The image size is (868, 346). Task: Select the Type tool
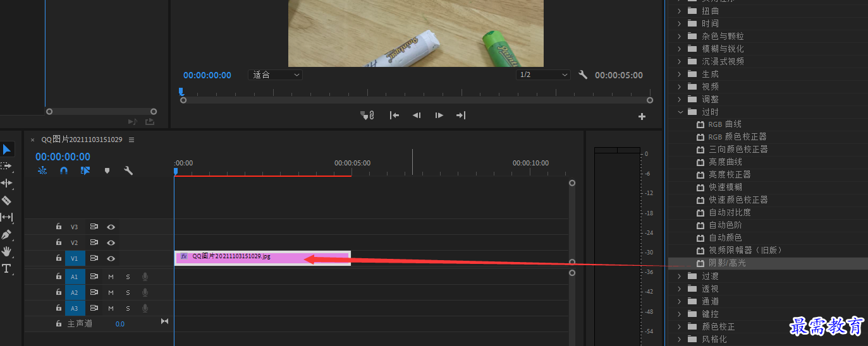pos(6,268)
